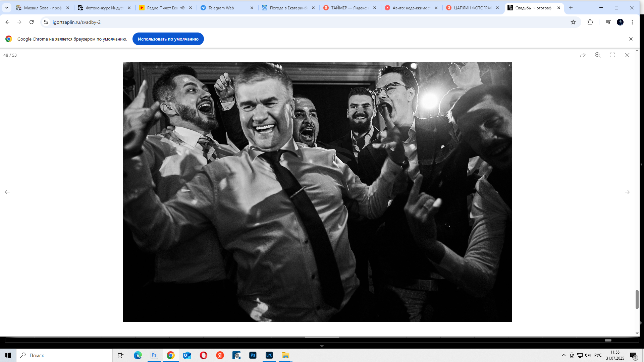Click the share arrow icon in gallery

click(583, 55)
